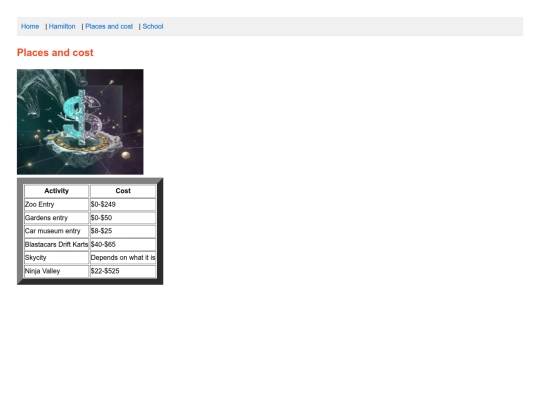Select the red Places and cost heading
The image size is (540, 405).
pyautogui.click(x=55, y=52)
